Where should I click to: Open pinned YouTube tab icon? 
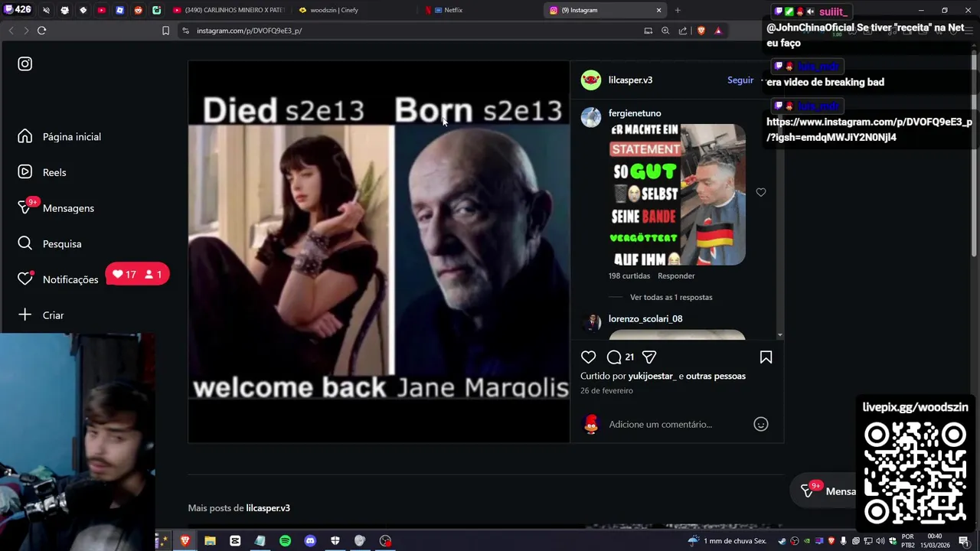(x=101, y=10)
